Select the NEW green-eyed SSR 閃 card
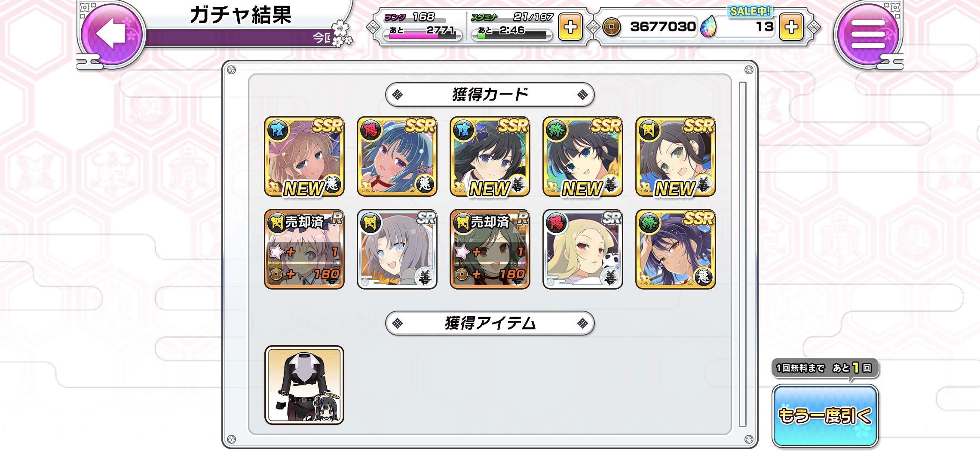The image size is (980, 464). (676, 157)
